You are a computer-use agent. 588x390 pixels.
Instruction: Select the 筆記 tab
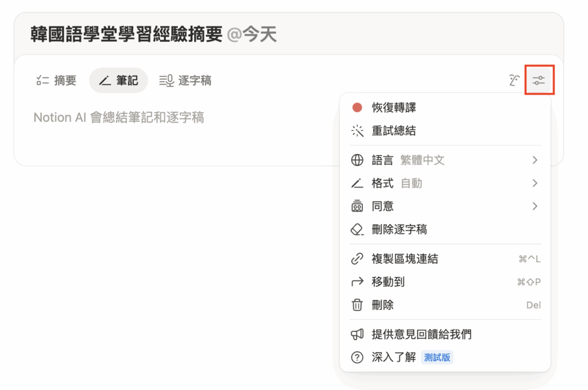click(x=118, y=81)
